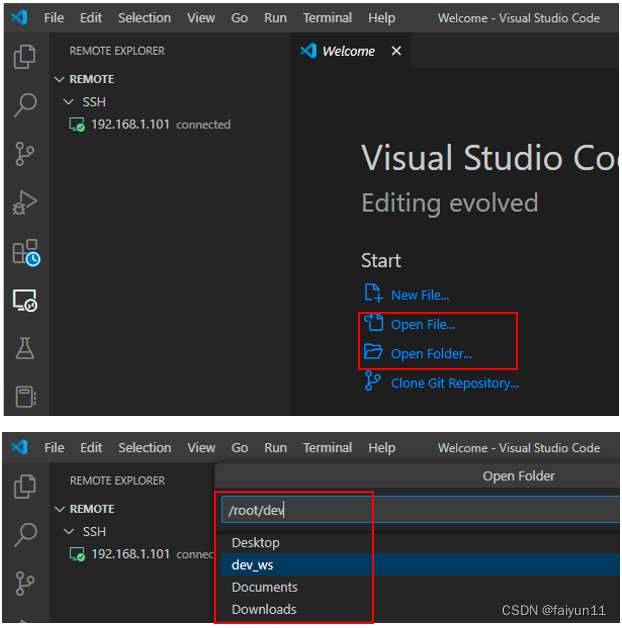This screenshot has width=622, height=628.
Task: Click host monitor icon beside 192.168.1.101 in top window
Action: coord(76,125)
